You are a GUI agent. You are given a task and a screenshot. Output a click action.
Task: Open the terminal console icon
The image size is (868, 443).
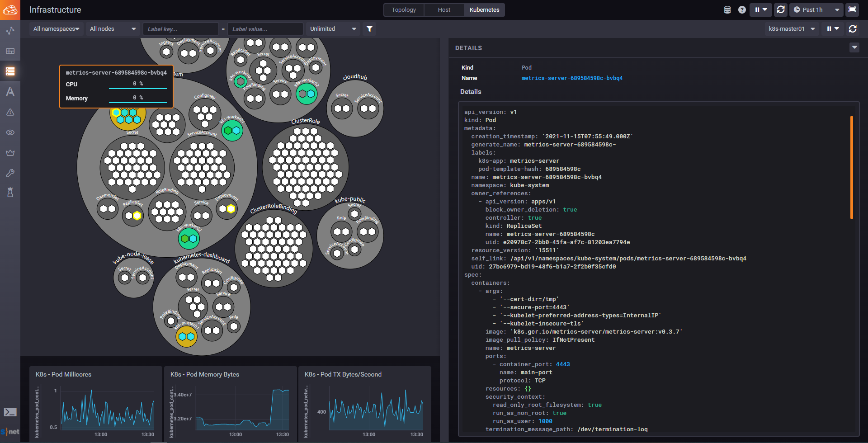[x=10, y=412]
